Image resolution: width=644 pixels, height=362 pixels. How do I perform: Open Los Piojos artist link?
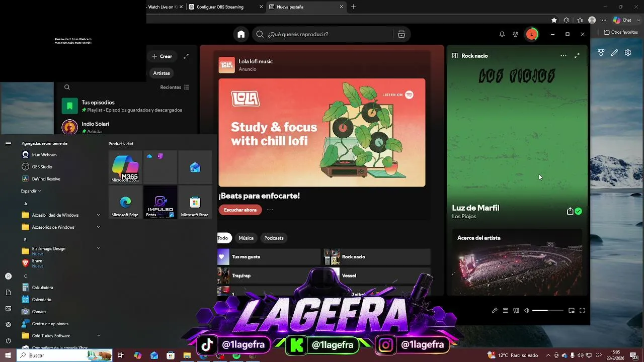pos(464,217)
